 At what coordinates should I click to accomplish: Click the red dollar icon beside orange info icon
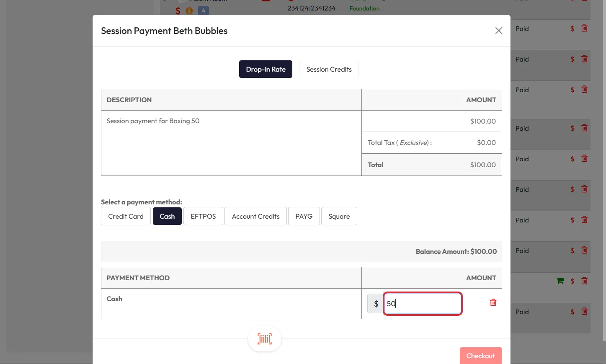point(178,11)
